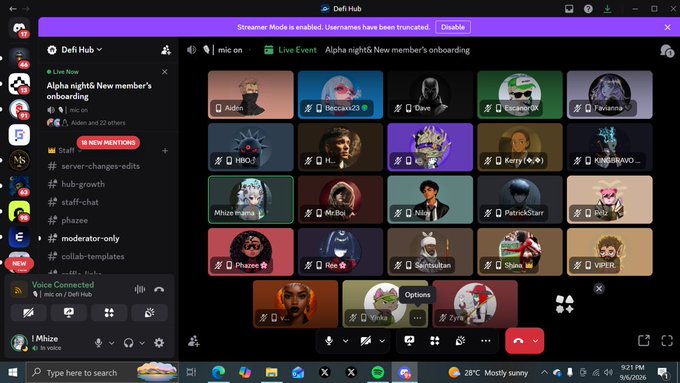Open moderator-only channel
Viewport: 680px width, 383px height.
[90, 238]
